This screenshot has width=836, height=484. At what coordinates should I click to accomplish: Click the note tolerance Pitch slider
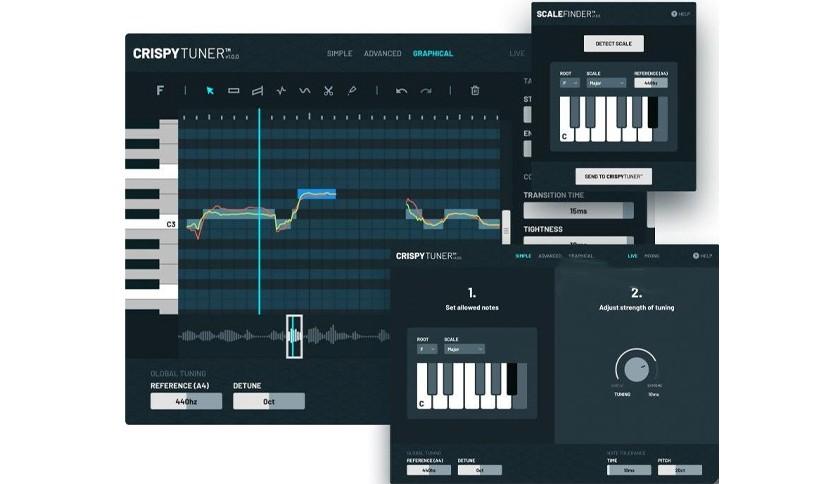680,470
